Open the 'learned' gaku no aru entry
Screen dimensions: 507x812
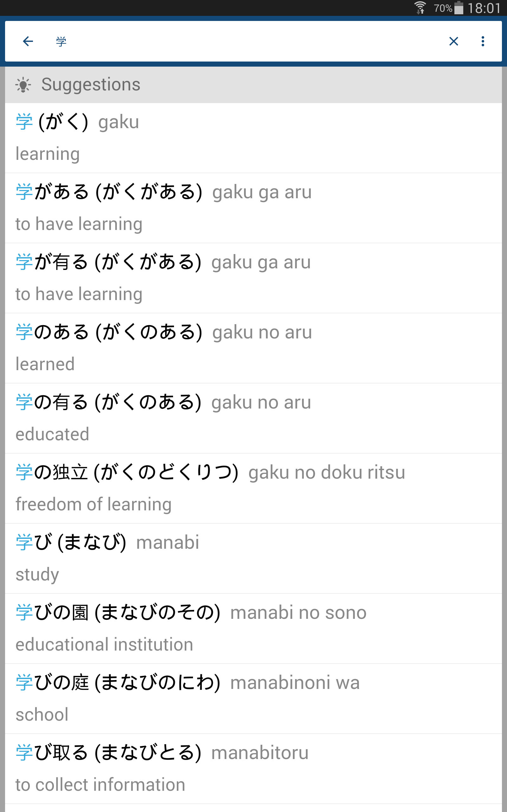(253, 348)
